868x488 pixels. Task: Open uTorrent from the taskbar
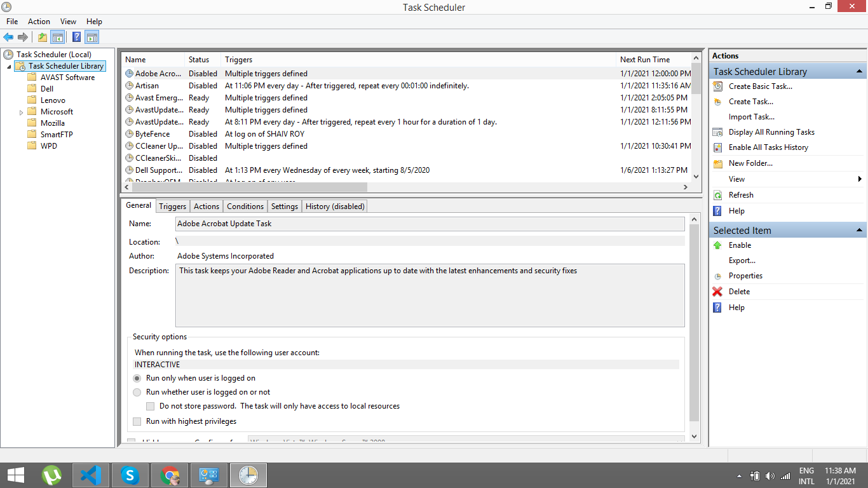[x=51, y=475]
